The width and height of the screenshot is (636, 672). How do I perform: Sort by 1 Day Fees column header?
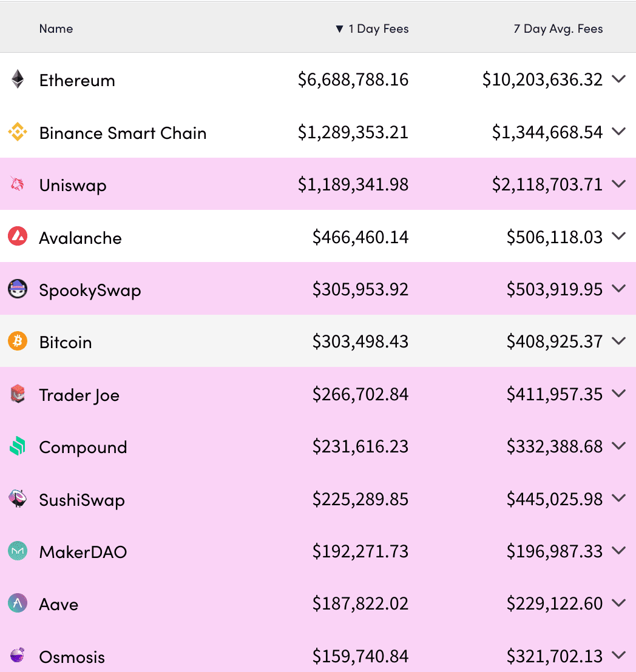pyautogui.click(x=372, y=29)
